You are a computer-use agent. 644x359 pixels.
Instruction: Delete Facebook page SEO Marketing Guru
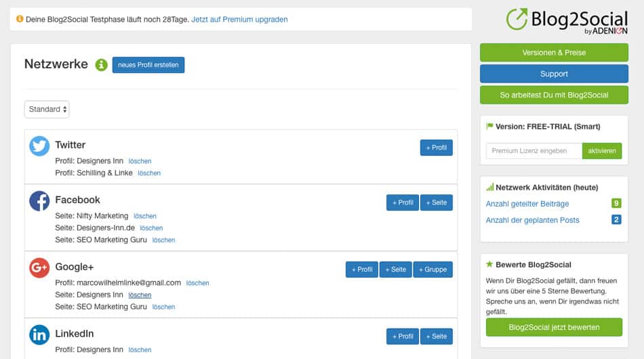tap(163, 240)
